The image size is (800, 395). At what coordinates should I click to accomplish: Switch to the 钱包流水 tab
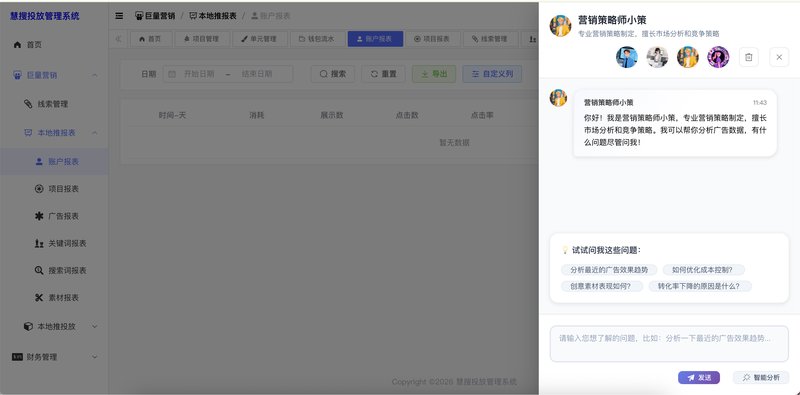click(317, 39)
